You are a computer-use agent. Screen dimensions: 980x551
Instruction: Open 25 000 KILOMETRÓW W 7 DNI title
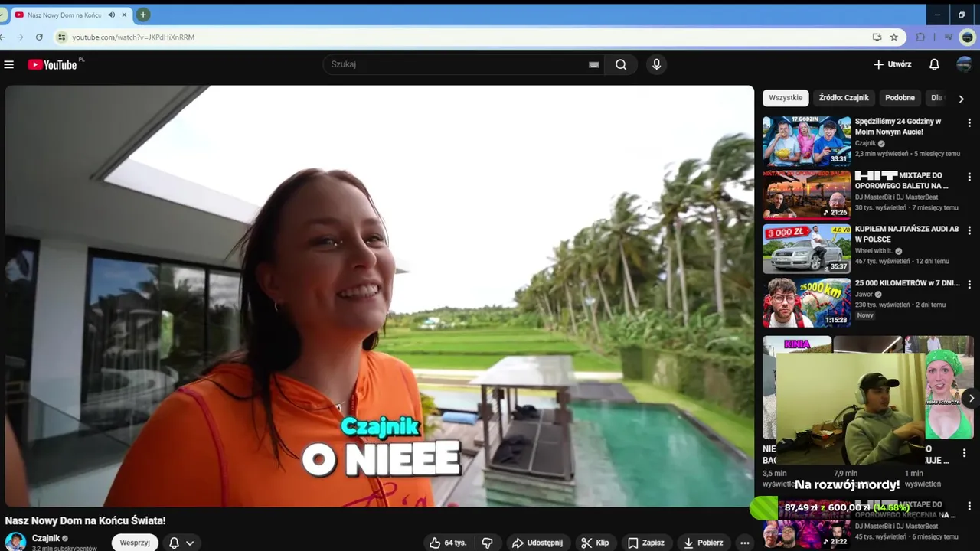click(x=907, y=282)
